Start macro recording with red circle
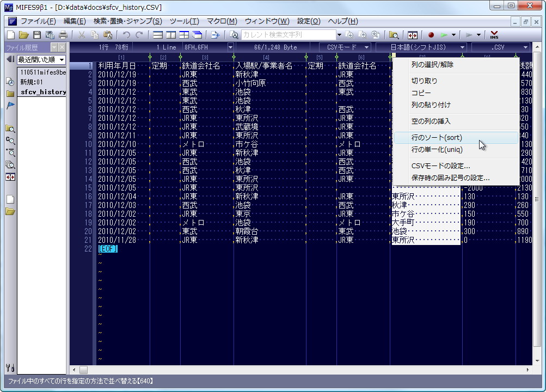Viewport: 546px width, 392px height. [431, 35]
